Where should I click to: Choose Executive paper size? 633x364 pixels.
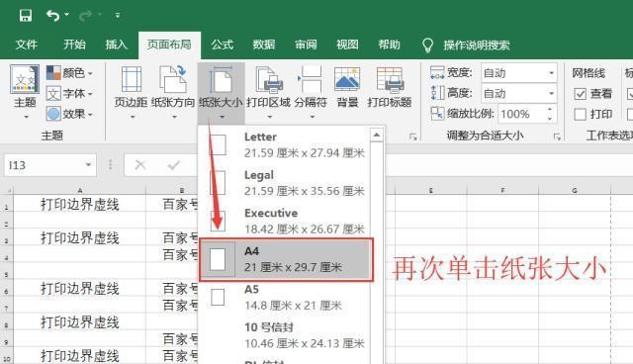click(285, 221)
